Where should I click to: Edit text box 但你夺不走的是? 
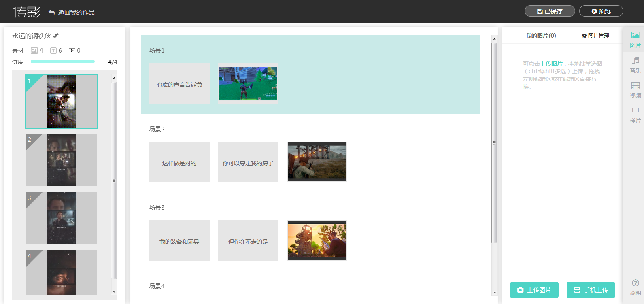point(248,240)
